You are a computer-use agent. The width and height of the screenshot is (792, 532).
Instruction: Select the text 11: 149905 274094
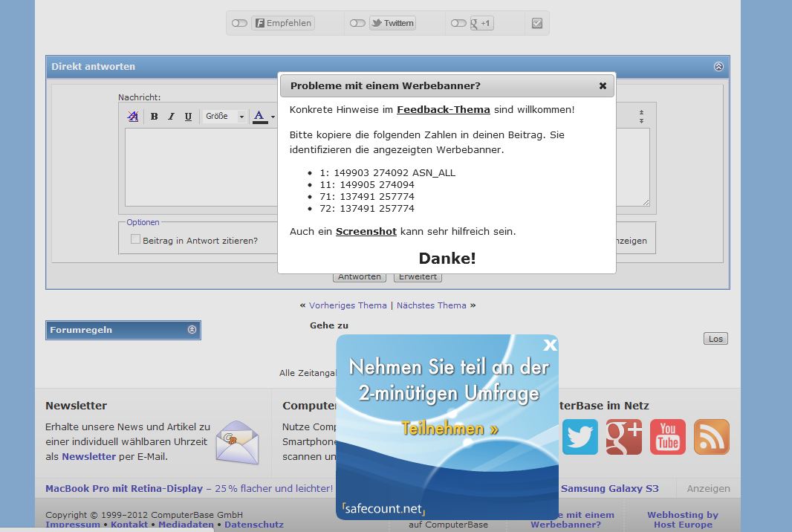click(x=367, y=185)
